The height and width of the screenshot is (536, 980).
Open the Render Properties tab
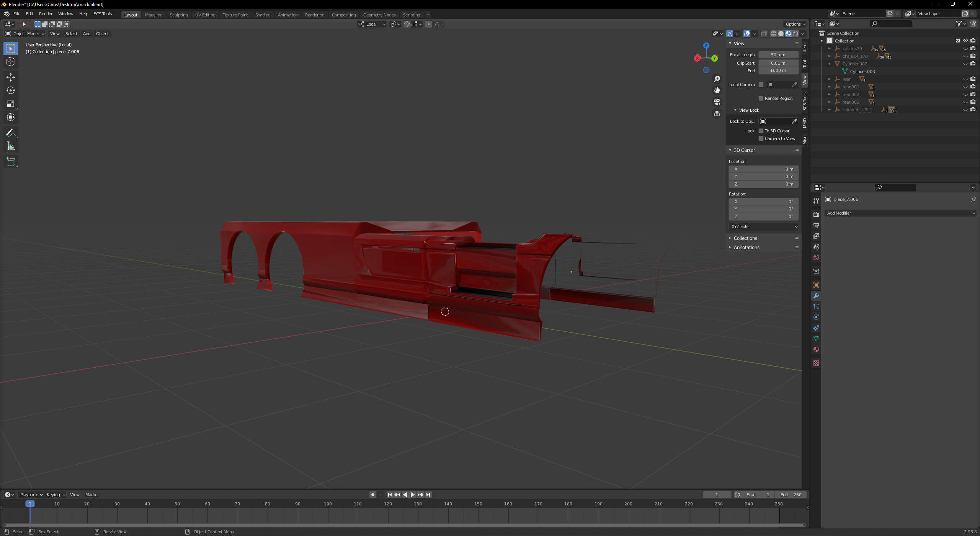coord(816,214)
